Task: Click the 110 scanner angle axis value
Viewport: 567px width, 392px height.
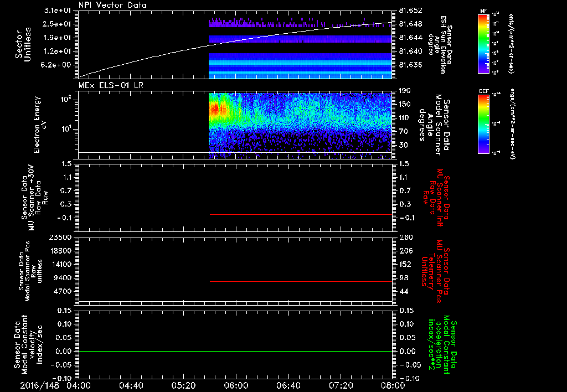Action: coord(405,118)
